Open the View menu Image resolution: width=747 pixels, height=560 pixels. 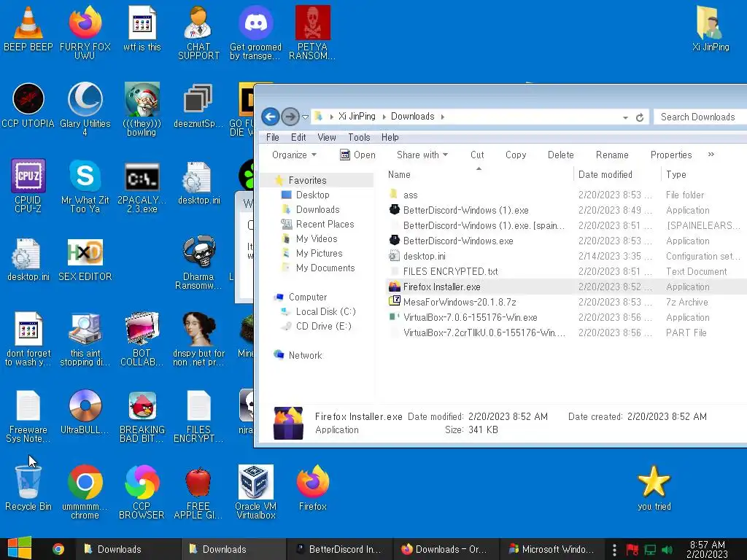click(326, 137)
